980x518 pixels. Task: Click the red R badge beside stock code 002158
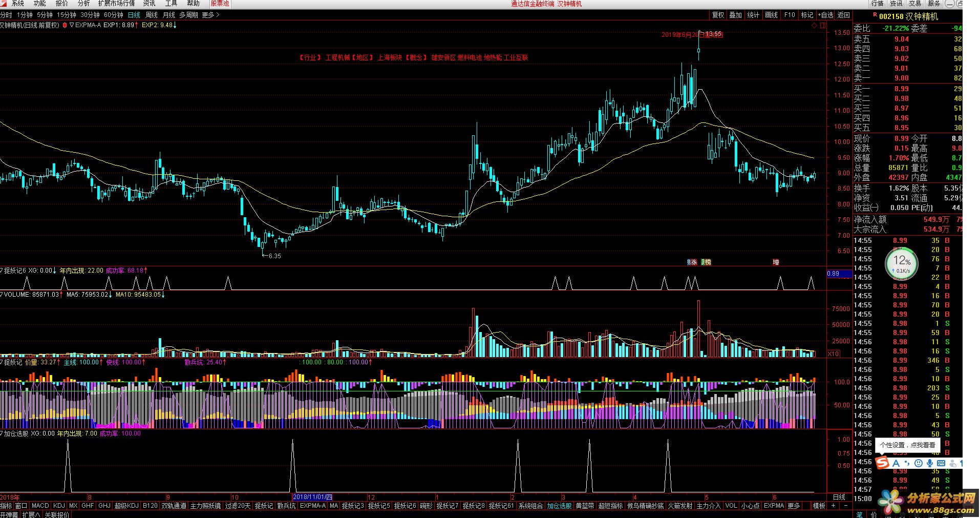click(x=875, y=15)
